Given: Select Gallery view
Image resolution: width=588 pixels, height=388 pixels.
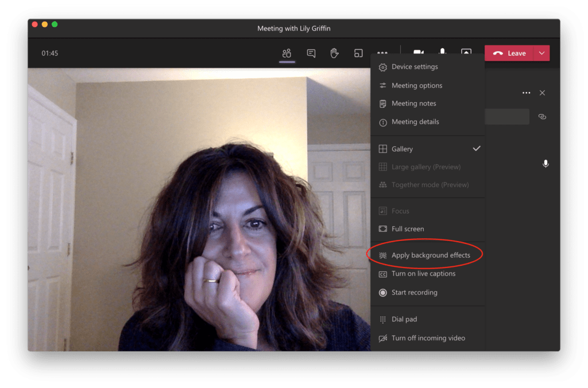Looking at the screenshot, I should click(x=427, y=149).
